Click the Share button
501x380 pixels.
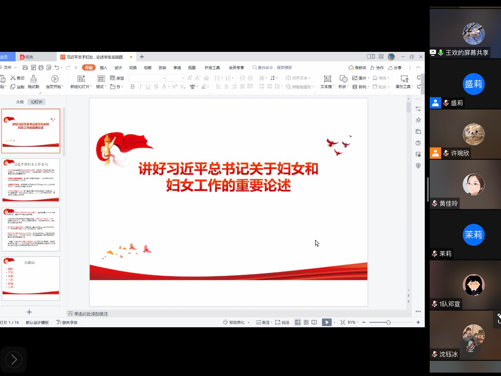[x=395, y=68]
